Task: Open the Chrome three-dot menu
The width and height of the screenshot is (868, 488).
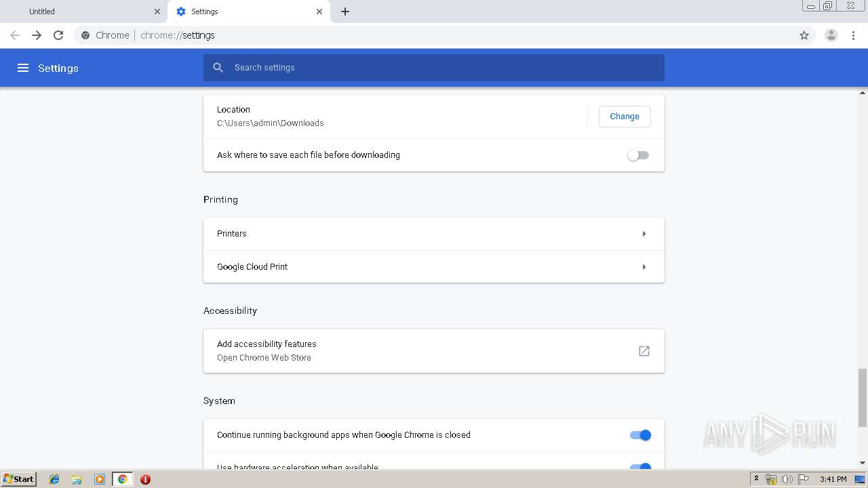Action: coord(854,35)
